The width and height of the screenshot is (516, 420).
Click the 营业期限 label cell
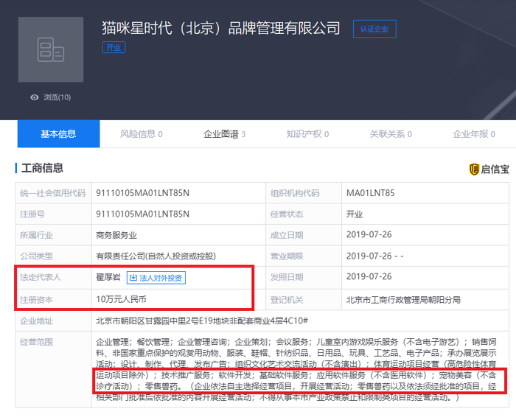pyautogui.click(x=304, y=256)
